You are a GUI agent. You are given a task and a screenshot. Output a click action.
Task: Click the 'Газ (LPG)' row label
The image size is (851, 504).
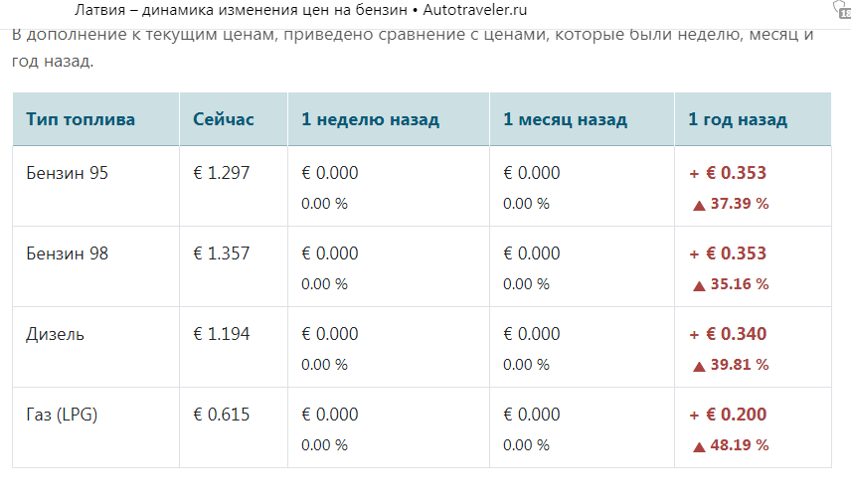pos(62,415)
